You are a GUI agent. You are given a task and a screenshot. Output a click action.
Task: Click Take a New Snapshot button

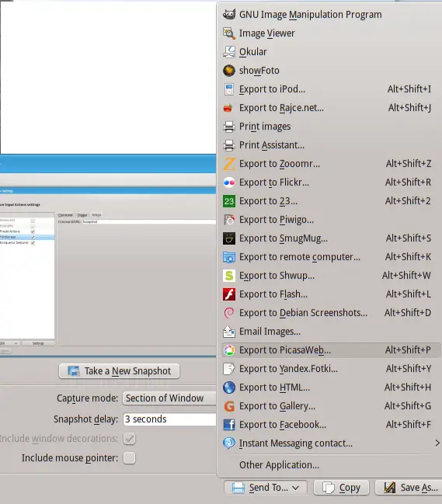click(x=120, y=371)
